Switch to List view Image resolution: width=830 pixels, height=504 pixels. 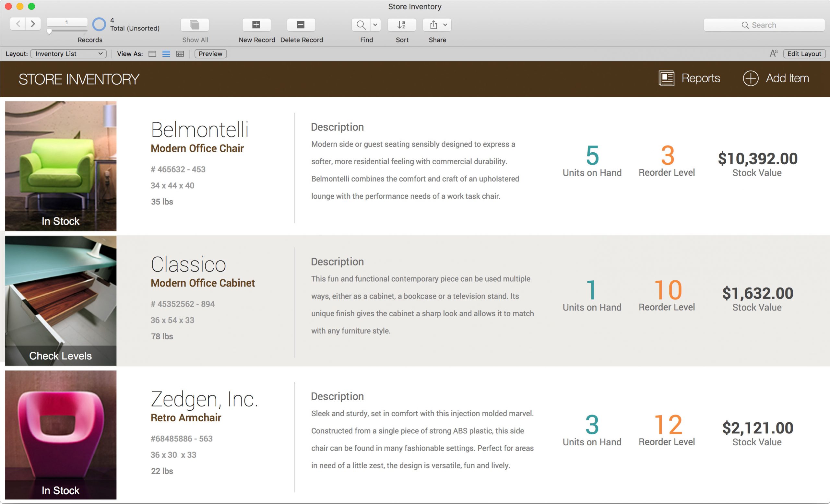point(166,54)
